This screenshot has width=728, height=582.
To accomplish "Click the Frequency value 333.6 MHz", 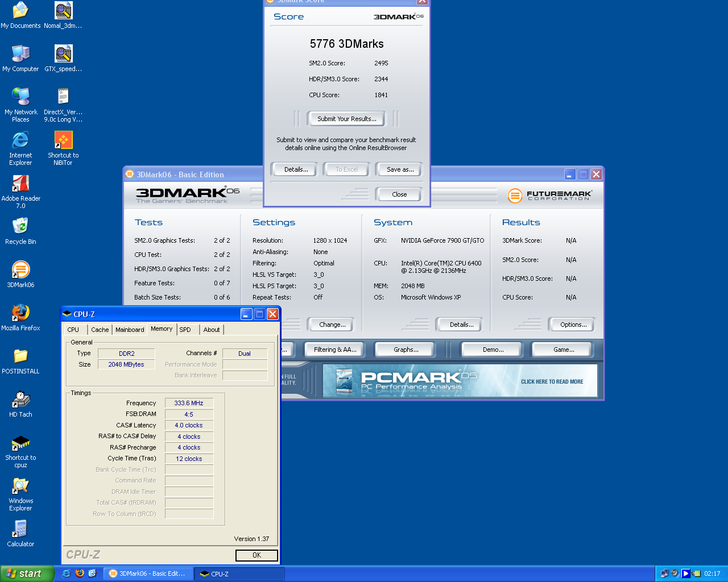I will pyautogui.click(x=189, y=403).
